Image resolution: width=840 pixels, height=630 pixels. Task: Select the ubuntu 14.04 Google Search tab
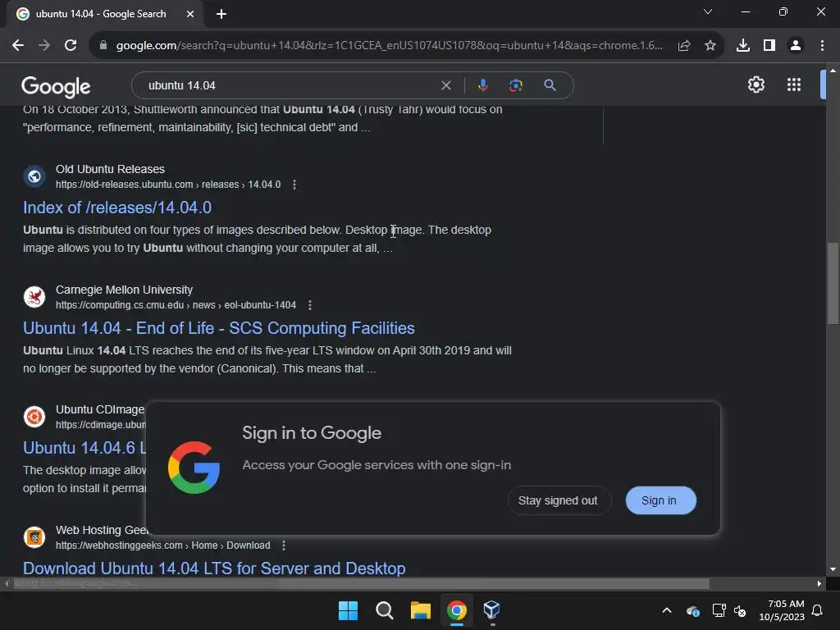(104, 14)
